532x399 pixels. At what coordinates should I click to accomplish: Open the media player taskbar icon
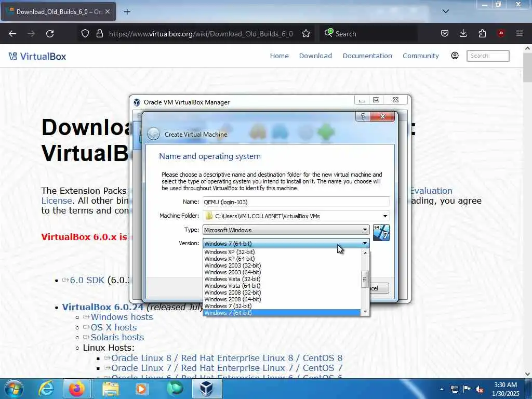tap(141, 389)
